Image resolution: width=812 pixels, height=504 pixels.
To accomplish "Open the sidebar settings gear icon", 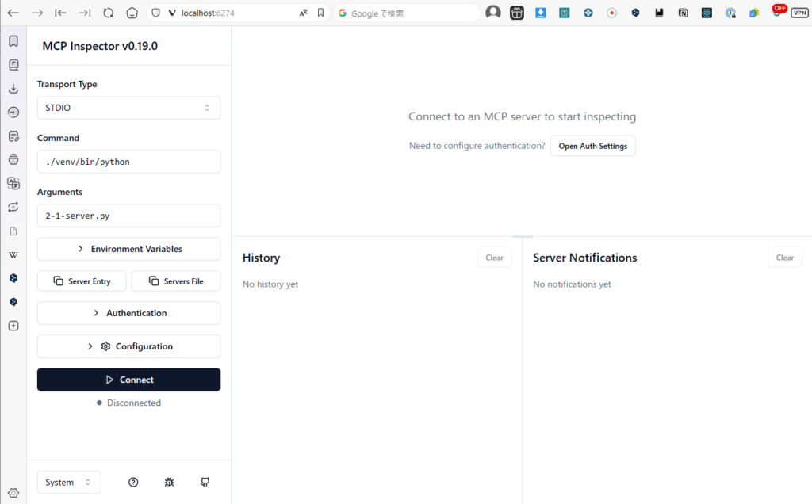I will coord(13,492).
